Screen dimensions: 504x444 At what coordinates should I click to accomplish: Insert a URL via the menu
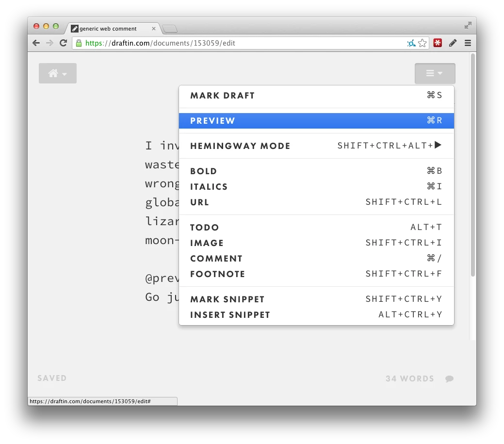[316, 202]
